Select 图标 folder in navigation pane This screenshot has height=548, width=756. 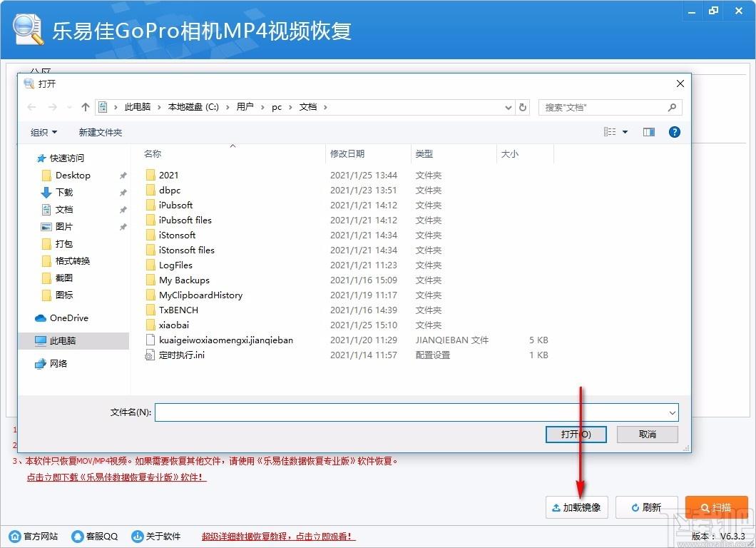(57, 295)
